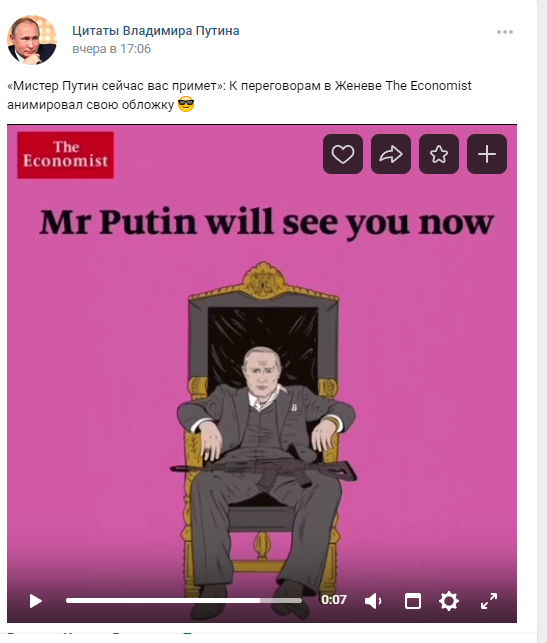Screen dimensions: 547x643
Task: Open video quality settings gear
Action: (449, 601)
